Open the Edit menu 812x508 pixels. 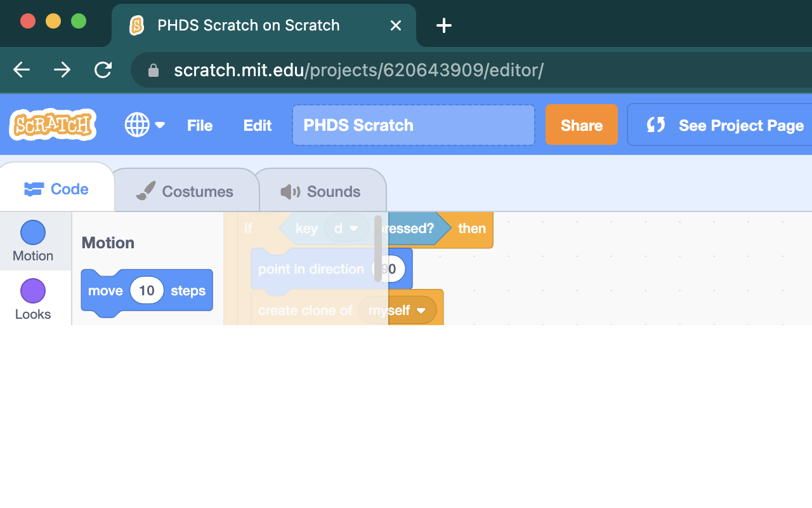[x=258, y=125]
